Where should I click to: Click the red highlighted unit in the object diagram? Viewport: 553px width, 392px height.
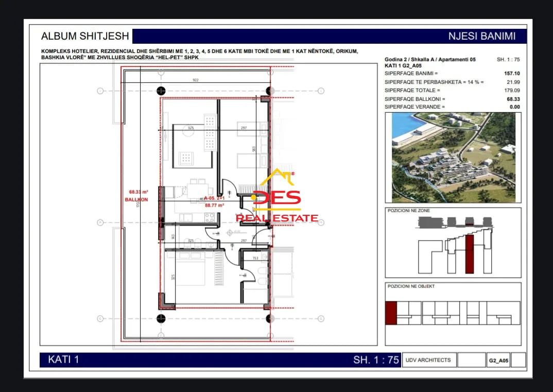(x=391, y=313)
